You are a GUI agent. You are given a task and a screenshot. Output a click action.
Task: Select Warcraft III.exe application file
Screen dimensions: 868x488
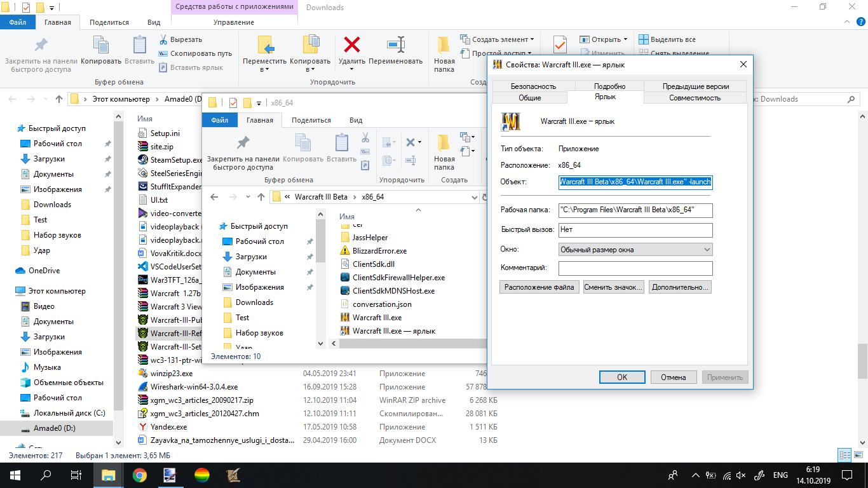(377, 318)
